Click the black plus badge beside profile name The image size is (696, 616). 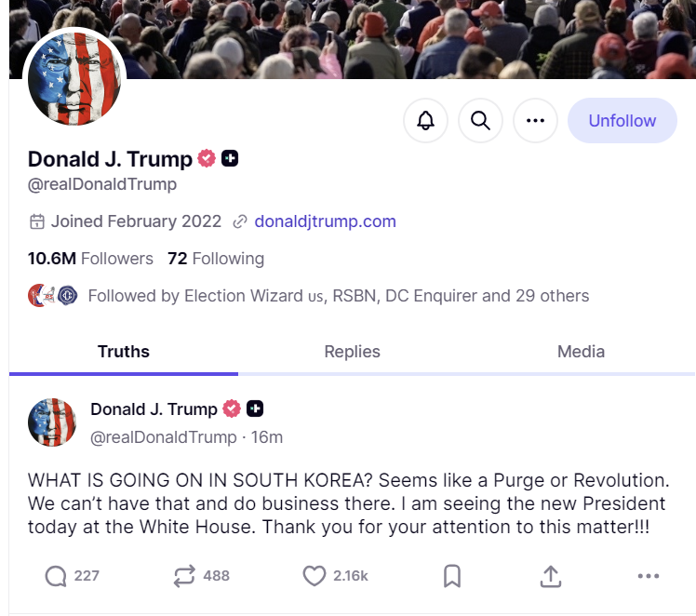coord(230,158)
